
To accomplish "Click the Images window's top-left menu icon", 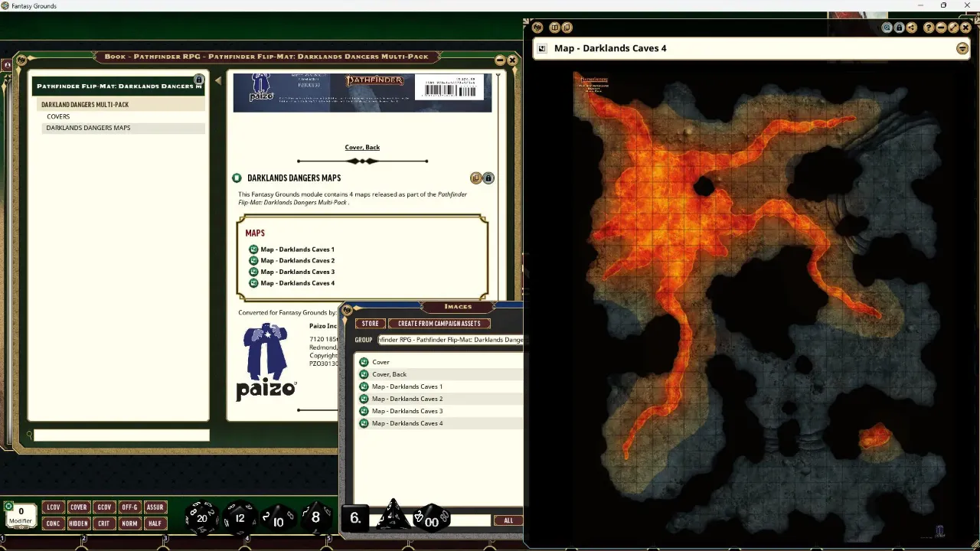I will pos(347,310).
